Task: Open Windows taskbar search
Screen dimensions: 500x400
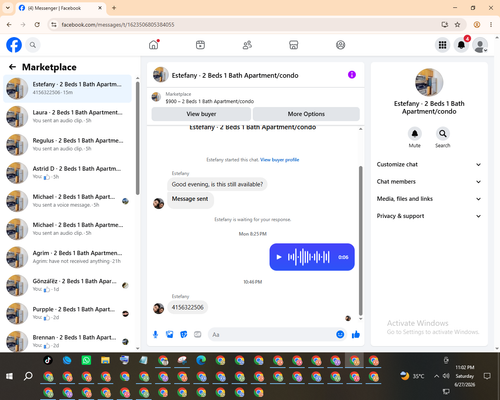Action: pyautogui.click(x=28, y=376)
